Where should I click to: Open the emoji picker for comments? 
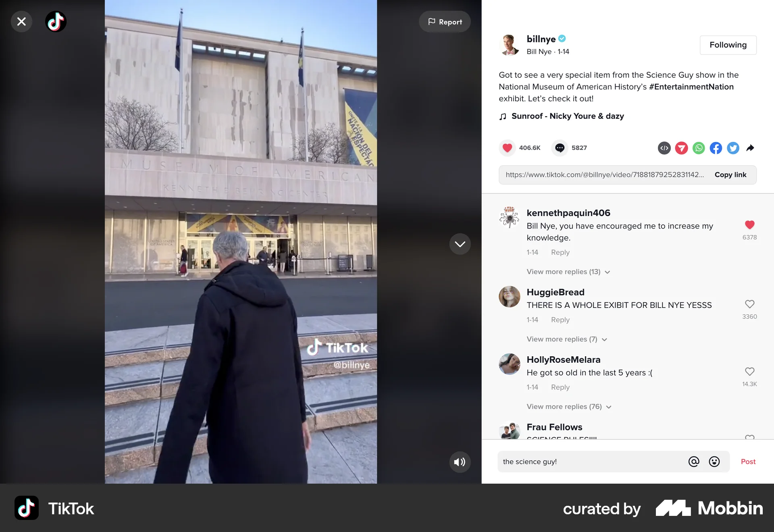coord(714,462)
